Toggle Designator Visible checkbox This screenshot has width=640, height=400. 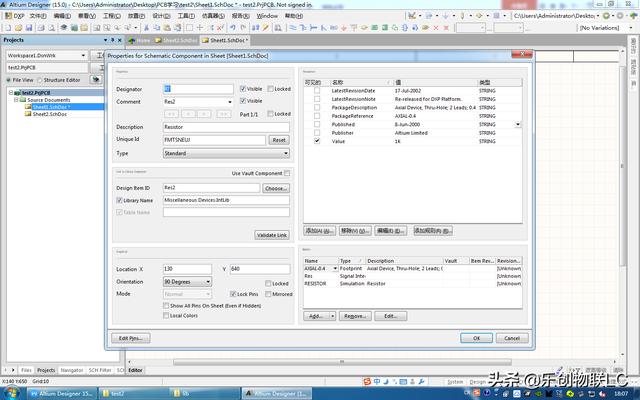tap(243, 89)
